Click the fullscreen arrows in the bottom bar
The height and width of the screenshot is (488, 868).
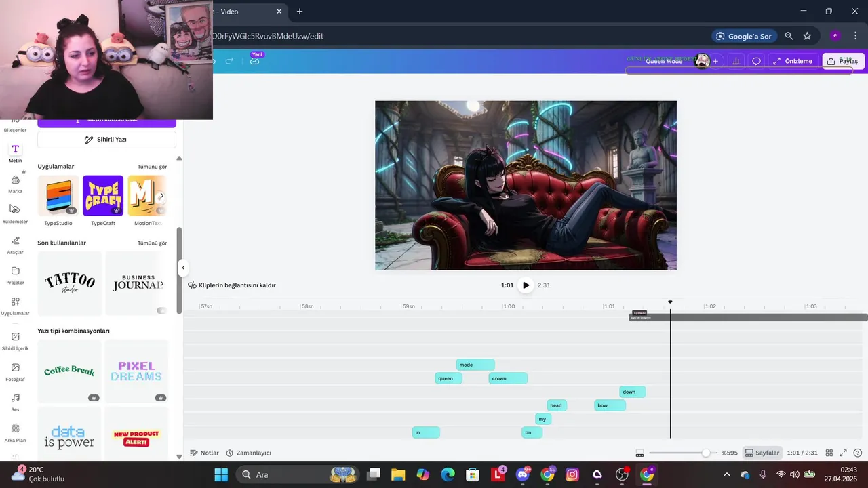coord(843,453)
